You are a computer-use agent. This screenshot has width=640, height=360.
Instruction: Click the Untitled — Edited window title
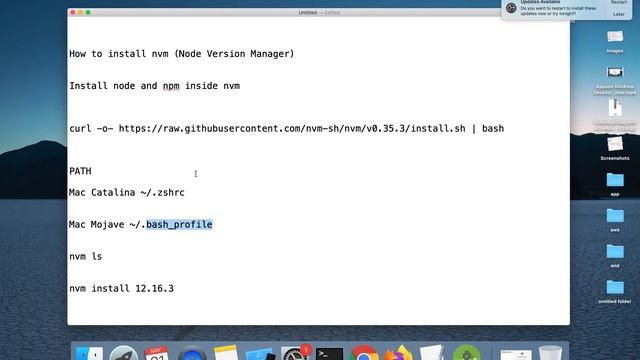pos(319,13)
